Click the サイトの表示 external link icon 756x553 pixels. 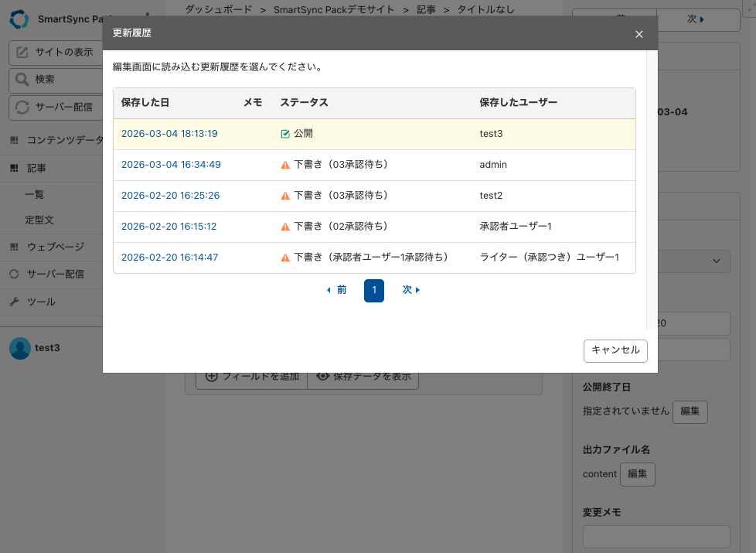click(x=23, y=53)
